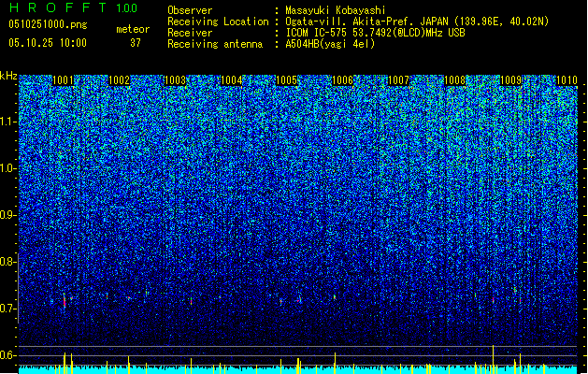
Task: Click the A504HB(yagi 4el) antenna value
Action: 330,44
